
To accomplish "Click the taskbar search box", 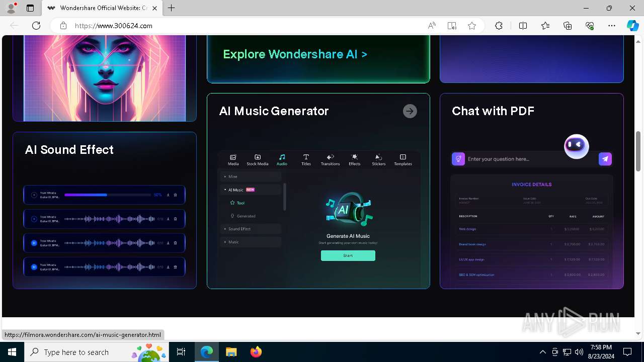I will 97,352.
